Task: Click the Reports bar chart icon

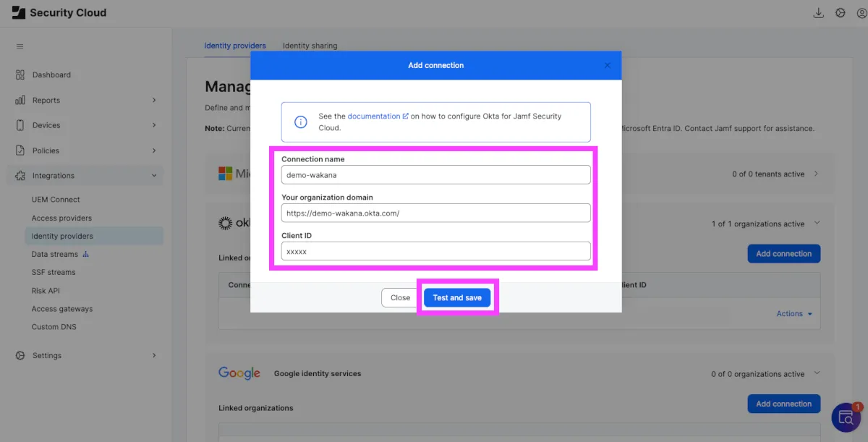Action: 20,100
